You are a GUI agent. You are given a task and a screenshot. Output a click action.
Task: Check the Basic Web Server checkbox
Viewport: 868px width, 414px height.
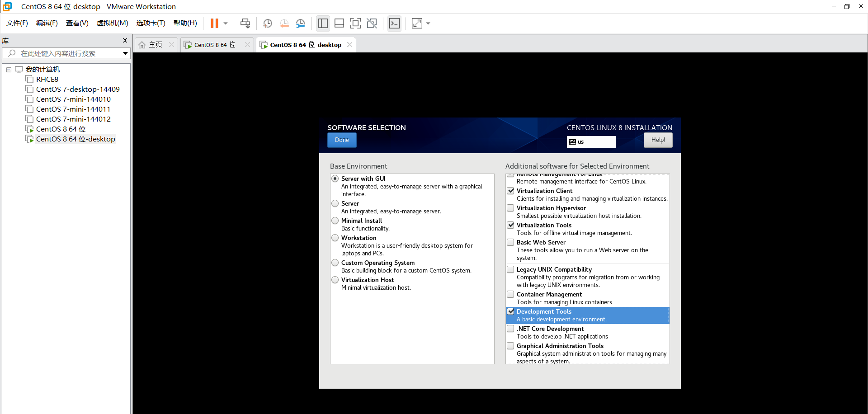click(x=510, y=243)
